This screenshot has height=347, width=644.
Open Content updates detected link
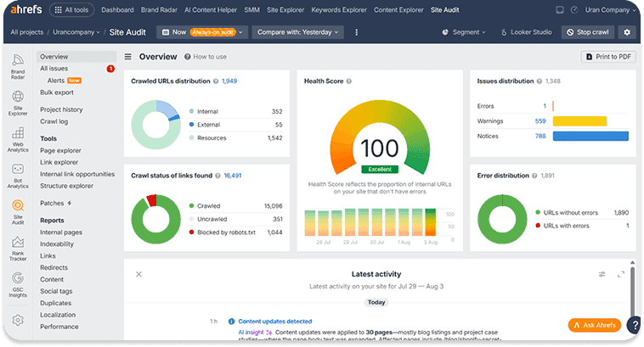274,322
